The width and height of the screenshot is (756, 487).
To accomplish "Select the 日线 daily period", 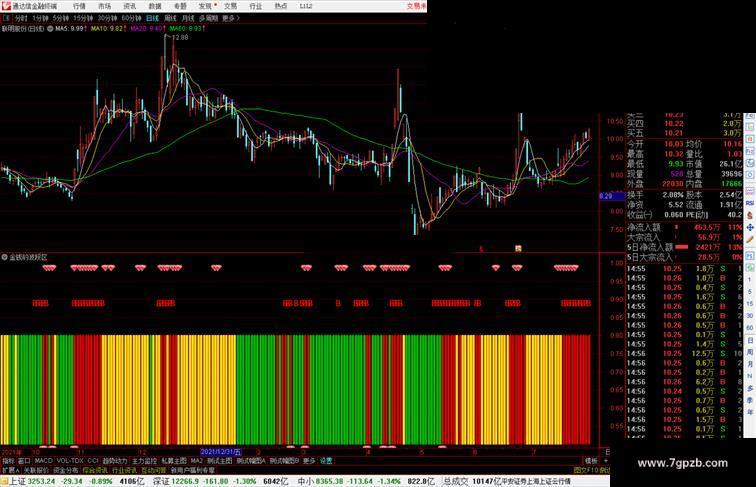I will [x=152, y=18].
